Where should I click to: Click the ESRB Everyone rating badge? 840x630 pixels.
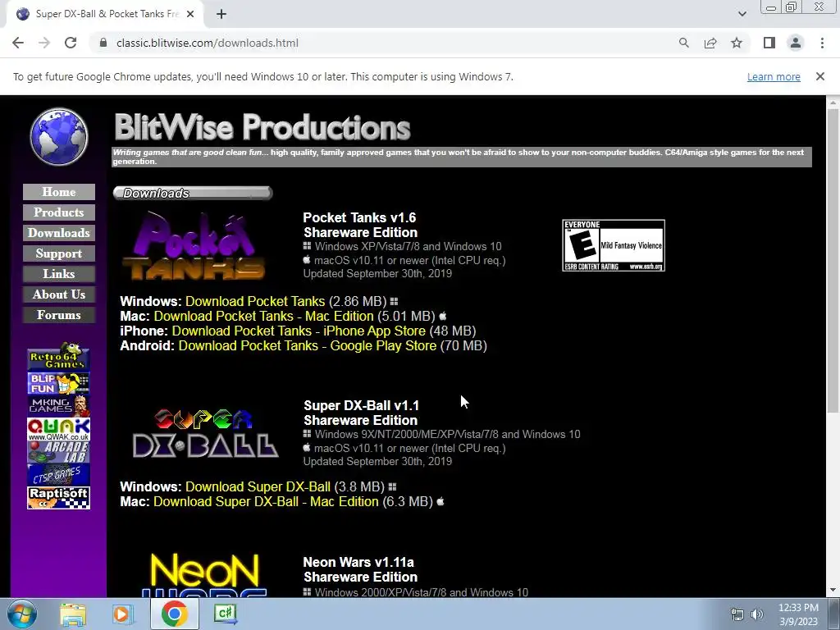[x=614, y=245]
